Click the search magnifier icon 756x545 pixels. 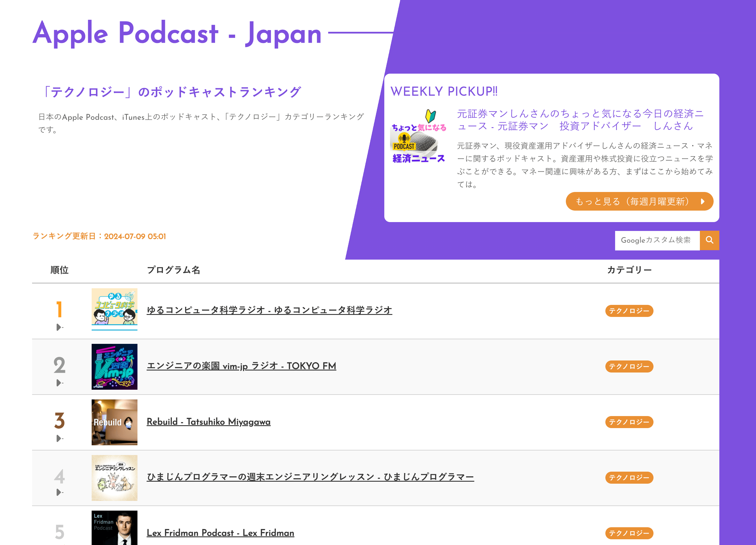(709, 240)
